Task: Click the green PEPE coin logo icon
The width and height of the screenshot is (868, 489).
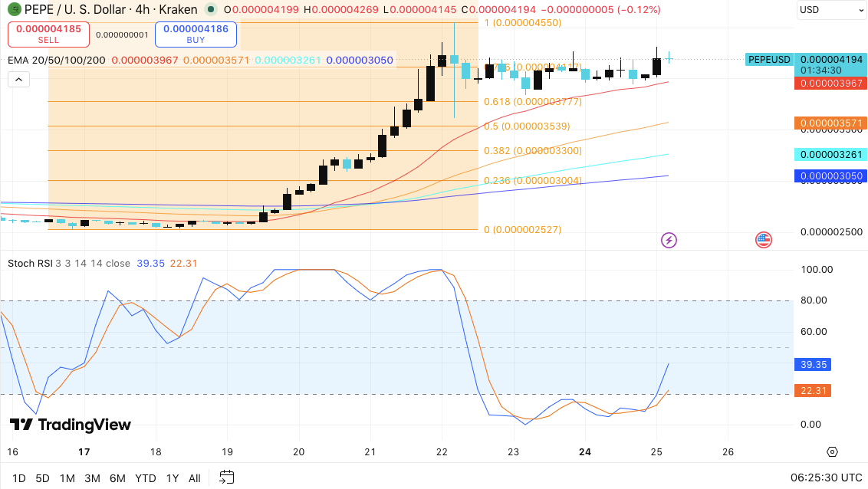Action: 14,9
